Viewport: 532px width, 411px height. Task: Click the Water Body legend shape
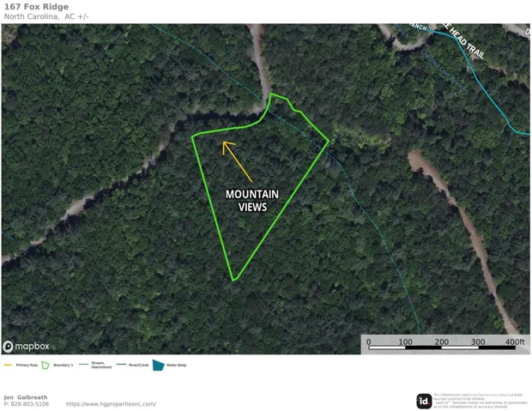158,366
